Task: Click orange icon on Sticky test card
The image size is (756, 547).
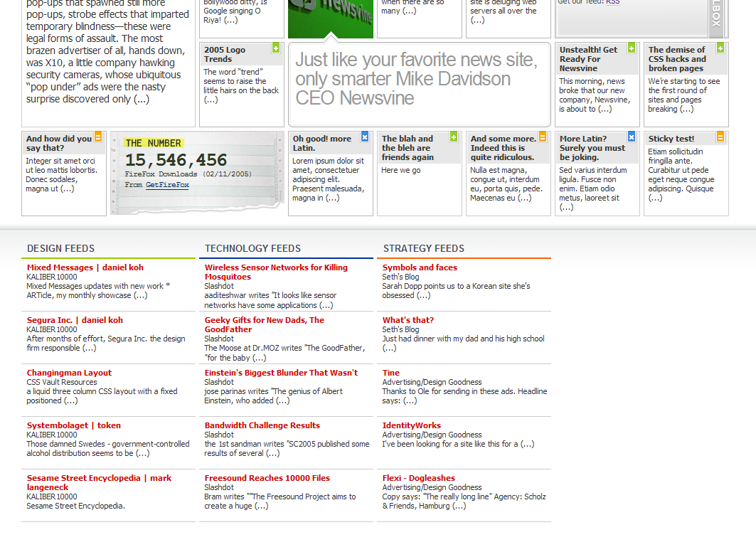Action: coord(720,137)
